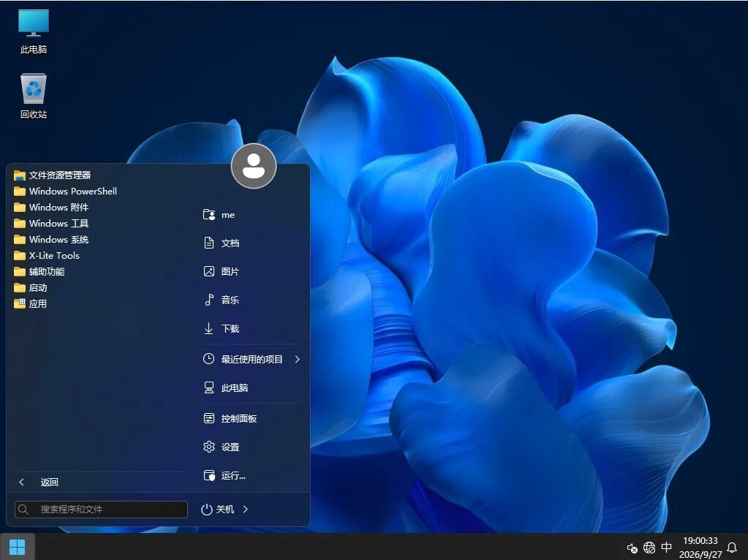Viewport: 748px width, 560px height.
Task: Click Windows PowerShell text label
Action: 73,192
